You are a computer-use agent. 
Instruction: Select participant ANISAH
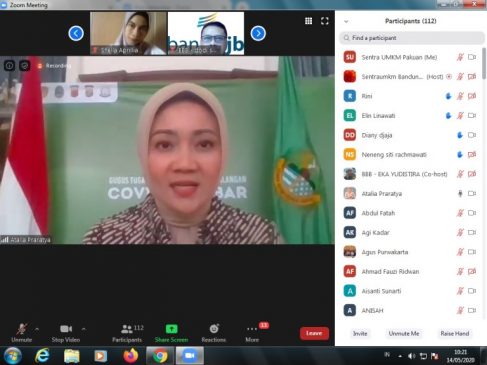pyautogui.click(x=410, y=310)
